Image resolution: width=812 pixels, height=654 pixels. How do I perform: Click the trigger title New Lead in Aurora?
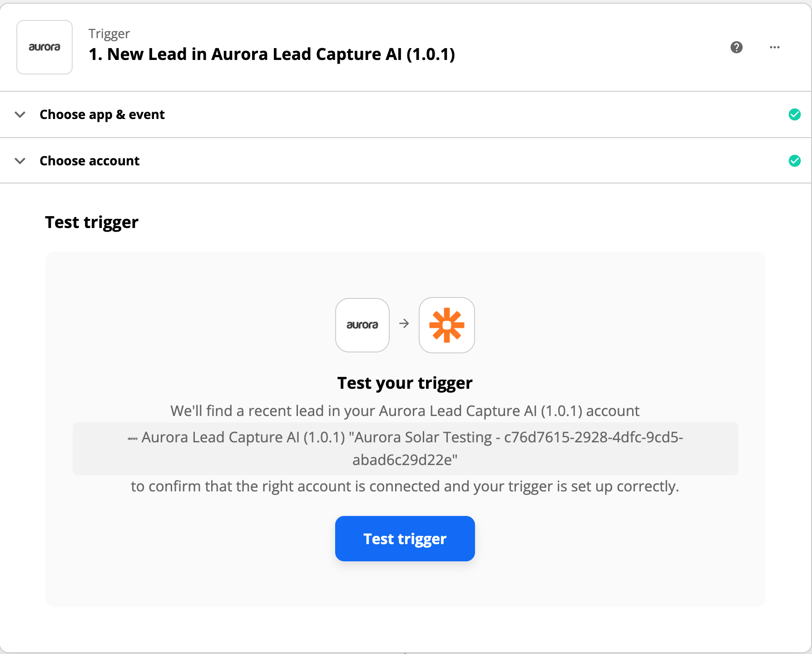[272, 54]
